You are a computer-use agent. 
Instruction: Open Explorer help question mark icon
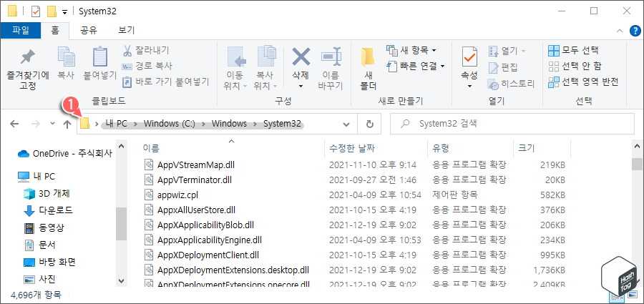click(635, 30)
